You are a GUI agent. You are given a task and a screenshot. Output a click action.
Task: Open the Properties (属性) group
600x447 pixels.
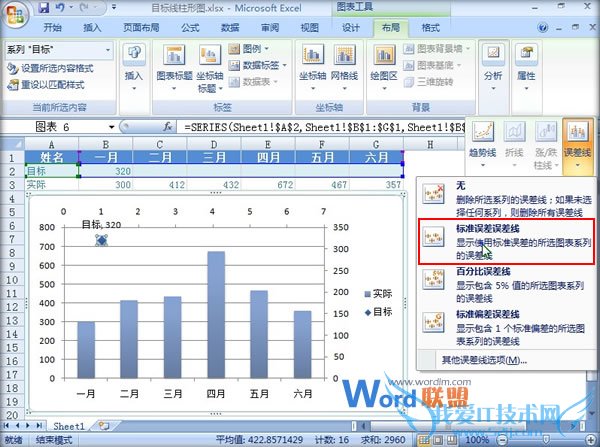[527, 68]
